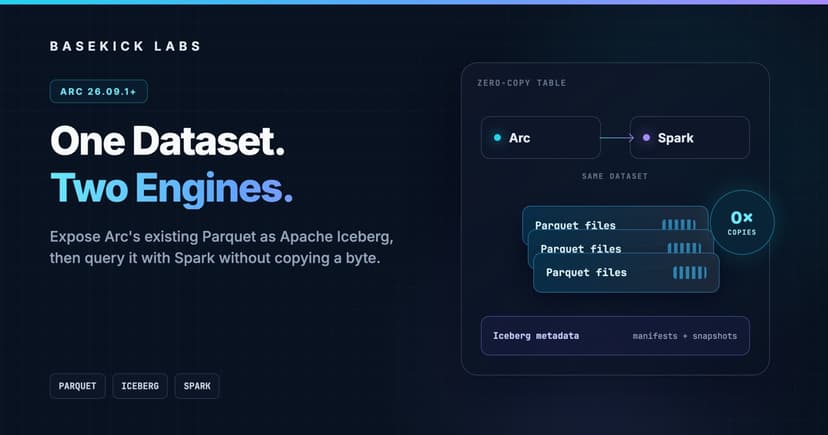Click the 'One Dataset.' headline
The height and width of the screenshot is (435, 828).
point(167,141)
